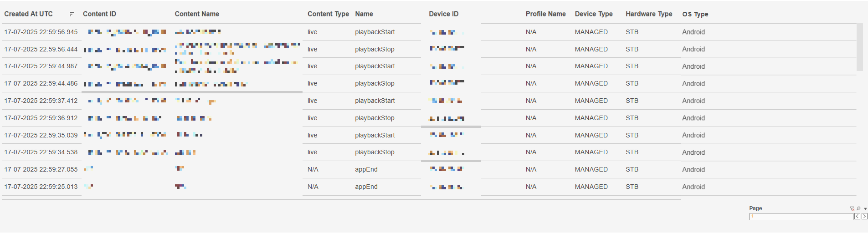The width and height of the screenshot is (868, 233).
Task: Select the Content Name column header
Action: point(197,14)
